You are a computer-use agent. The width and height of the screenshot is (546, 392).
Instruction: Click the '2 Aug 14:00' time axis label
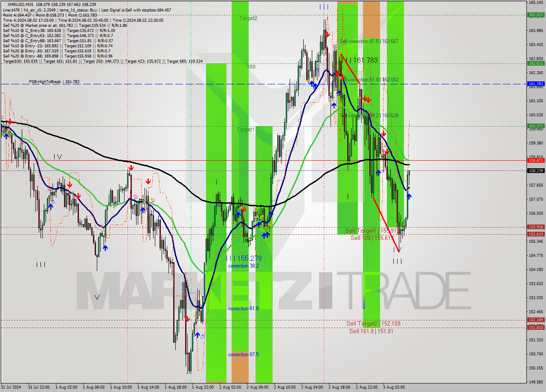point(312,387)
